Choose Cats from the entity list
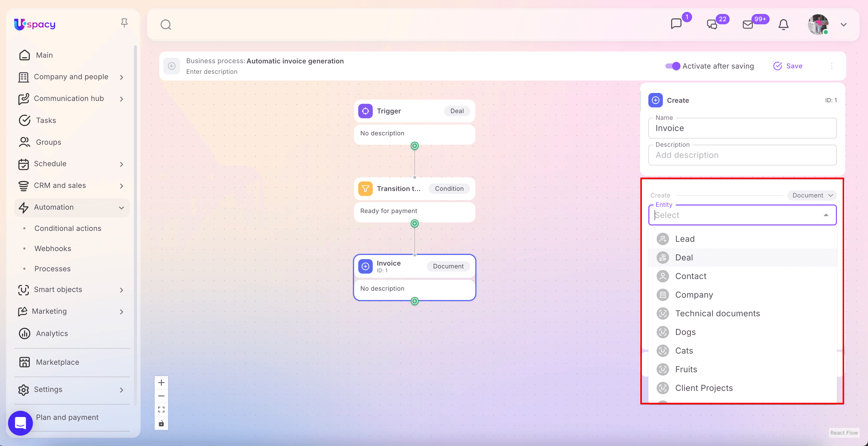This screenshot has width=868, height=446. 742,351
